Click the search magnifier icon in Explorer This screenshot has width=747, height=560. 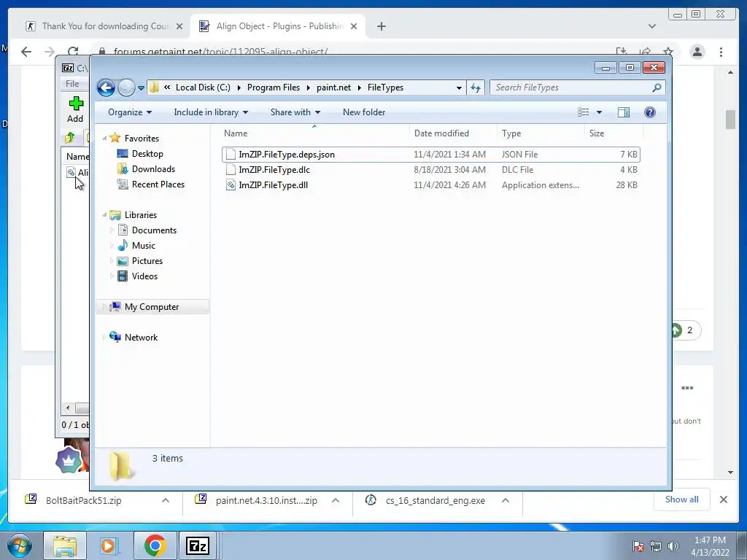coord(657,87)
